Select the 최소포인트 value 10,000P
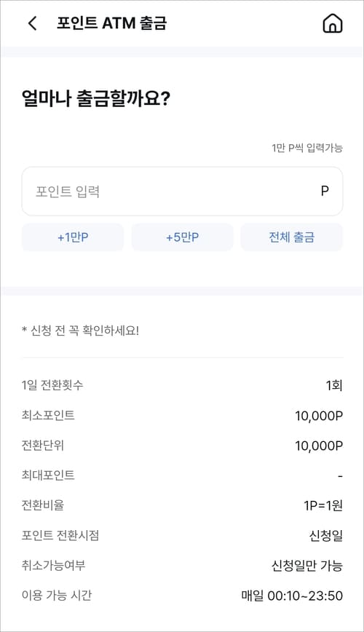 pyautogui.click(x=319, y=416)
